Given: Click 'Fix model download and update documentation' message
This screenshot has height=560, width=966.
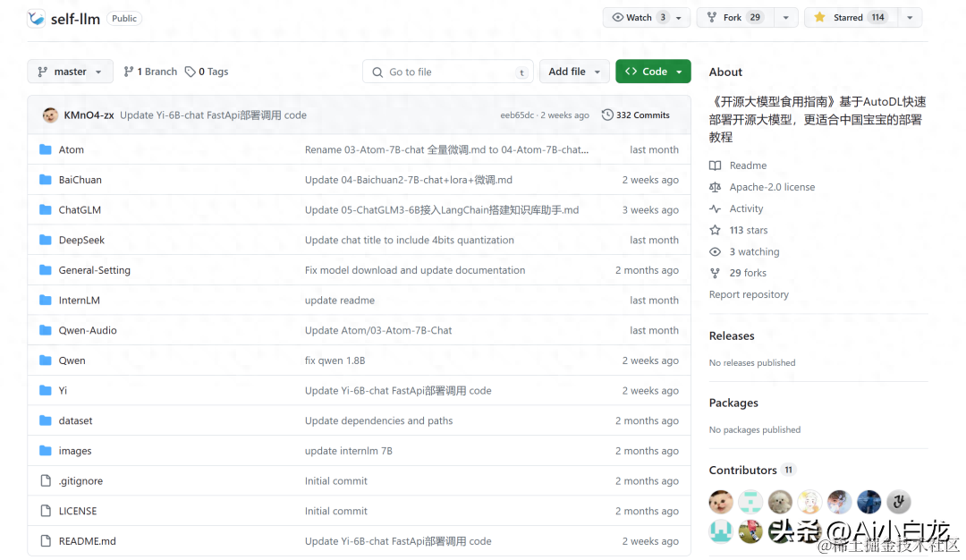Looking at the screenshot, I should coord(415,270).
